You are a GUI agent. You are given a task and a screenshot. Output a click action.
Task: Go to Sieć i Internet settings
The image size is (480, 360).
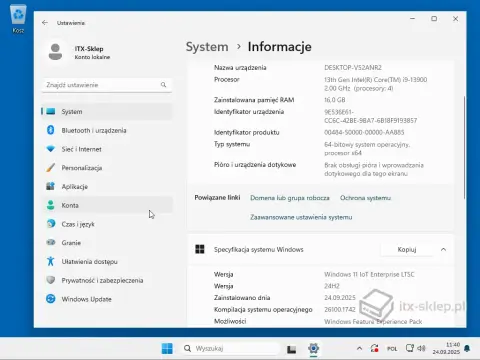pyautogui.click(x=107, y=149)
